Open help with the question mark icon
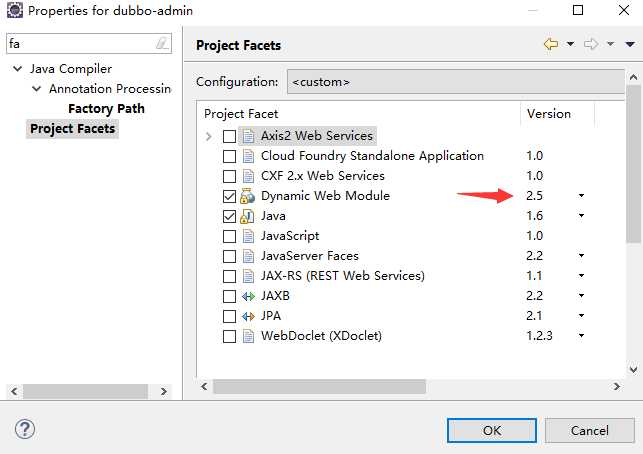Screen dimensions: 643x454 pyautogui.click(x=25, y=429)
